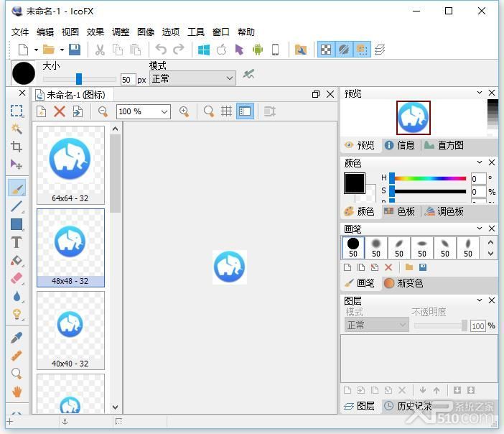
Task: Open the open-file dropdown arrow
Action: [x=62, y=50]
